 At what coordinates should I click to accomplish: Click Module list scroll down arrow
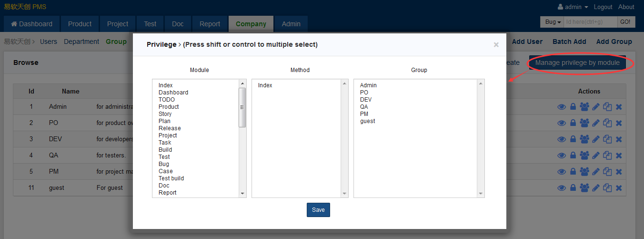click(x=242, y=194)
